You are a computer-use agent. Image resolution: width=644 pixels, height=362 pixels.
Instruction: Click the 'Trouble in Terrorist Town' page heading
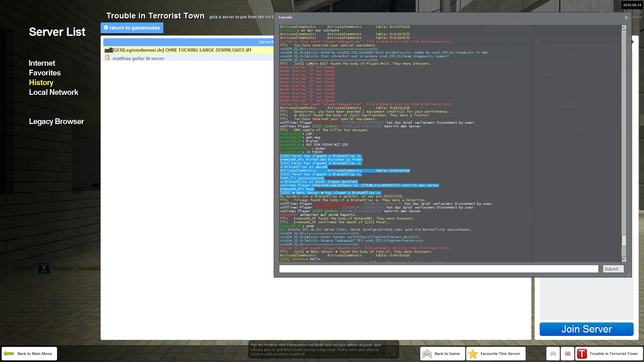click(155, 16)
